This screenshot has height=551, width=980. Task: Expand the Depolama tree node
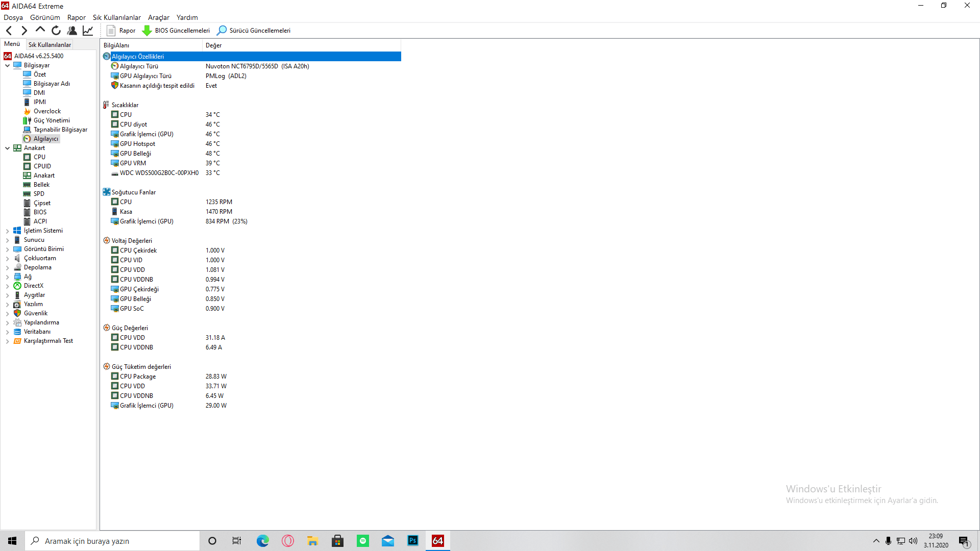pyautogui.click(x=8, y=268)
